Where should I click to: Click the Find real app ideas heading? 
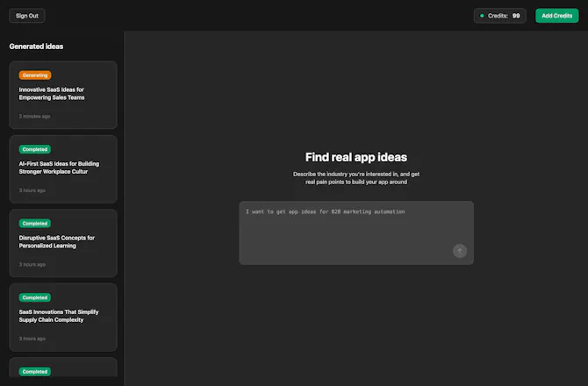point(356,157)
